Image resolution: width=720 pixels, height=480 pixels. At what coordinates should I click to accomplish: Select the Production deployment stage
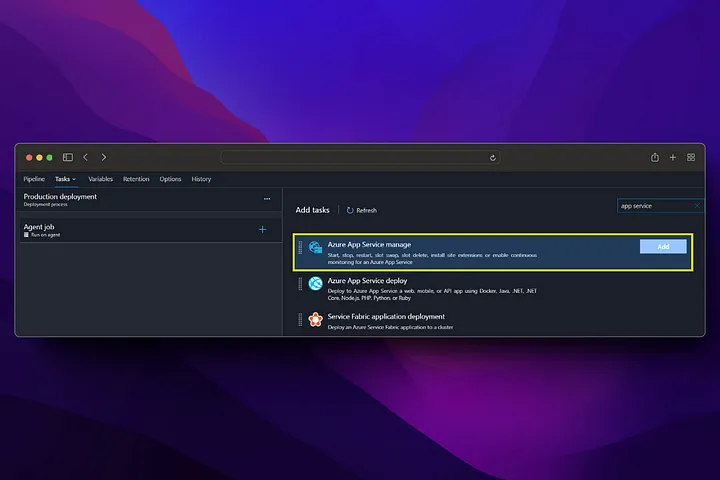click(149, 200)
